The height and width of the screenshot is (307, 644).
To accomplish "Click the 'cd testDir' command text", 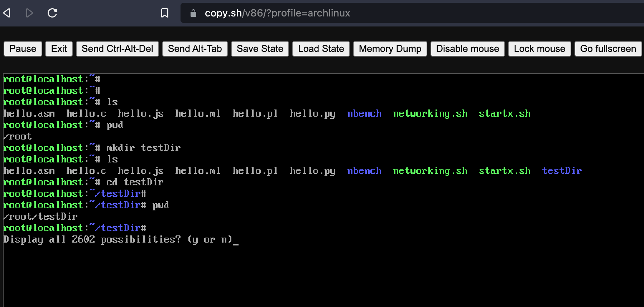I will (135, 182).
